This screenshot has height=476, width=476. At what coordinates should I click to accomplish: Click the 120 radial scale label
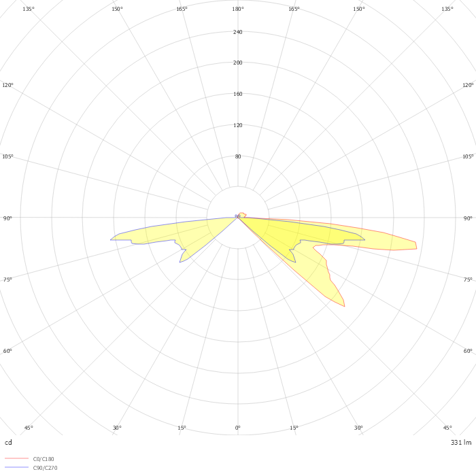coord(238,125)
